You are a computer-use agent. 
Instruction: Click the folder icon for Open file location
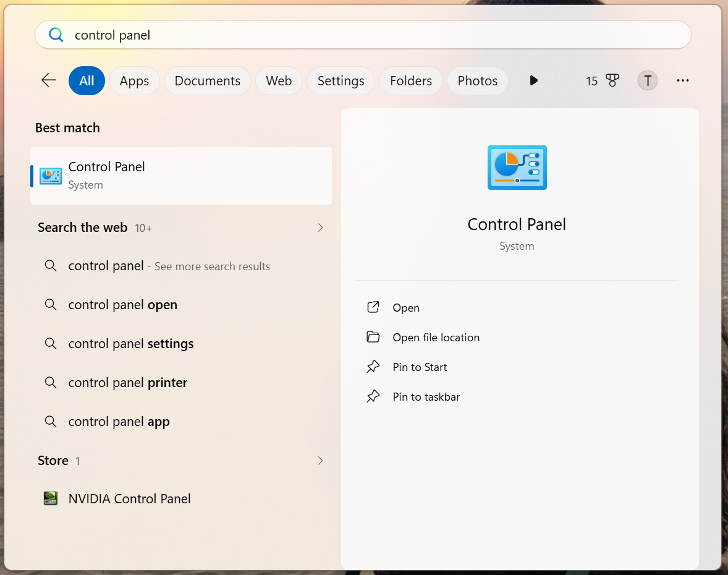[x=373, y=337]
